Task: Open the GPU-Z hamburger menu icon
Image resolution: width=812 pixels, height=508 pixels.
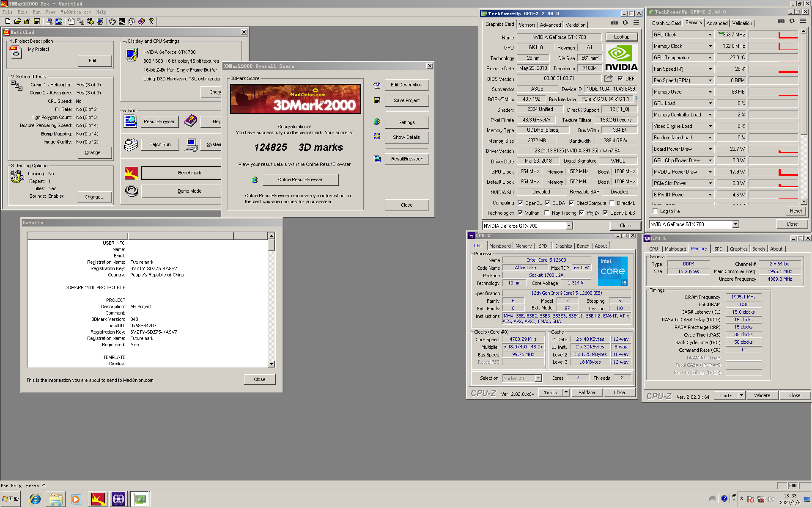Action: [x=636, y=23]
